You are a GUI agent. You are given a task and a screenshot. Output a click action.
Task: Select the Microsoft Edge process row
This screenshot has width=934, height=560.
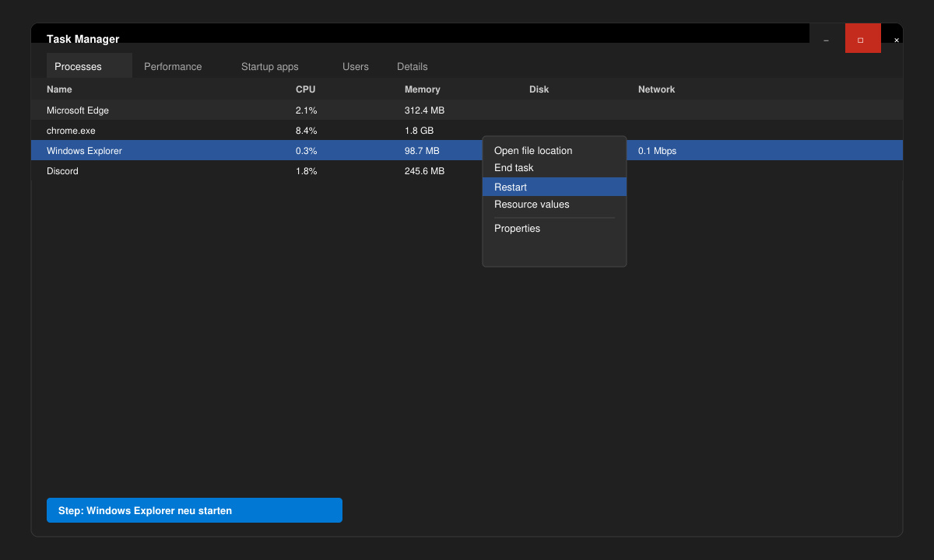467,110
